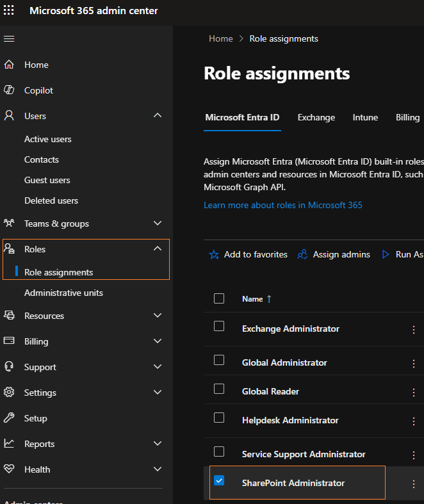Expand the Health chevron
Screen dimensions: 424x504
coord(158,469)
